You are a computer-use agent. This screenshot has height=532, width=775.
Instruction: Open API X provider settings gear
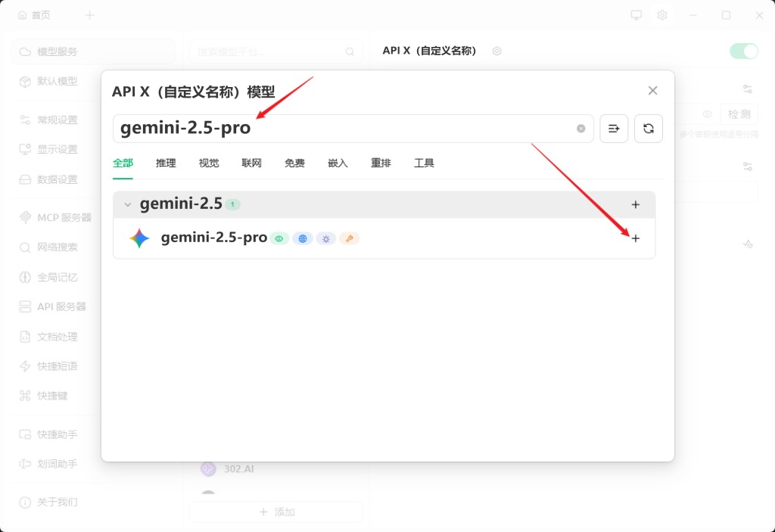(496, 51)
